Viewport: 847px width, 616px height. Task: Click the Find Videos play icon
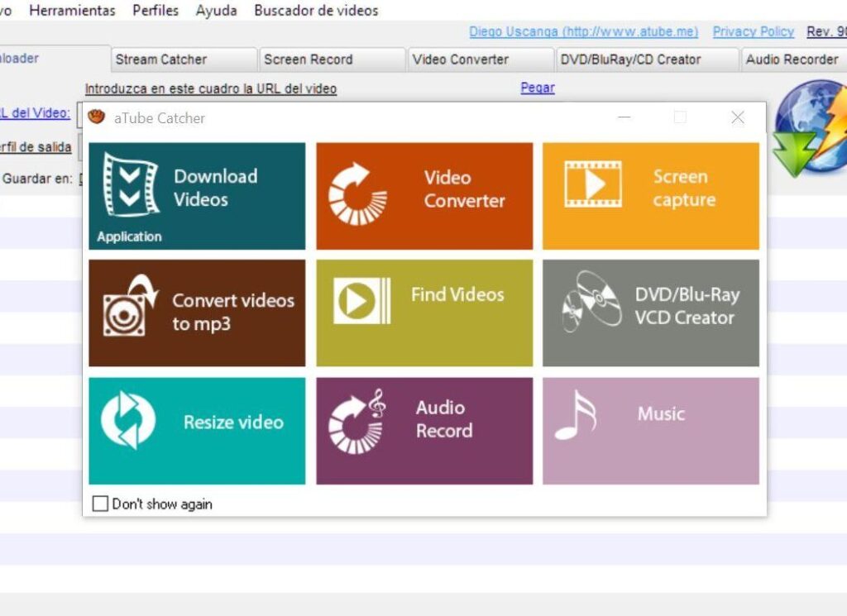tap(362, 301)
